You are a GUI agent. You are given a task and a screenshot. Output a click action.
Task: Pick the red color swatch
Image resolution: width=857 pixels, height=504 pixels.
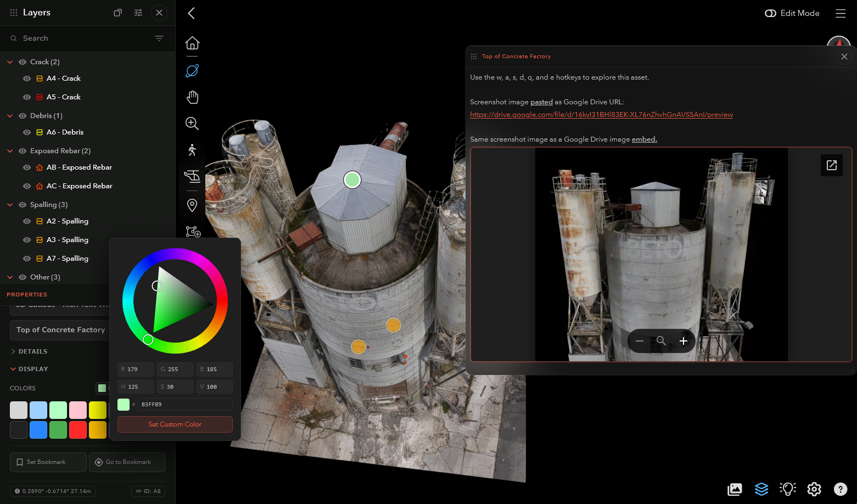[x=78, y=430]
